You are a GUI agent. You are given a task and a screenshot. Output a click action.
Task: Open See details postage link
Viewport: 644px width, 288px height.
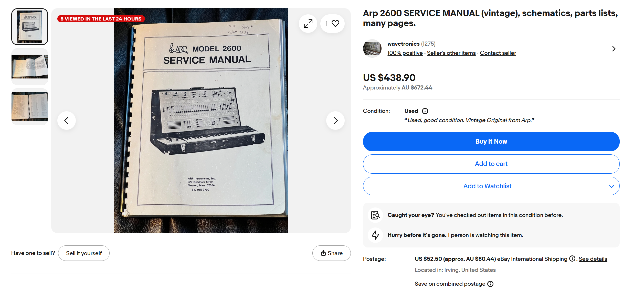pyautogui.click(x=593, y=259)
